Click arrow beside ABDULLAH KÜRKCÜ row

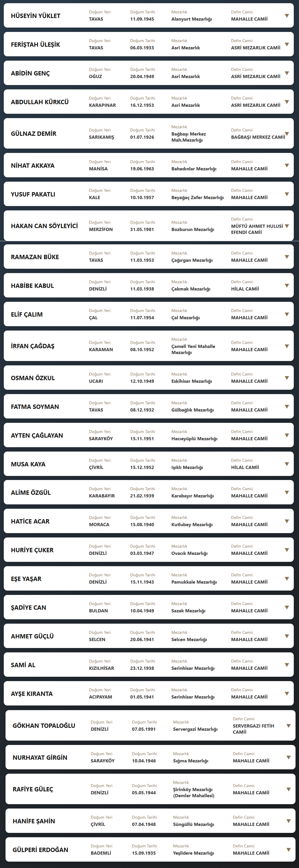(x=287, y=101)
